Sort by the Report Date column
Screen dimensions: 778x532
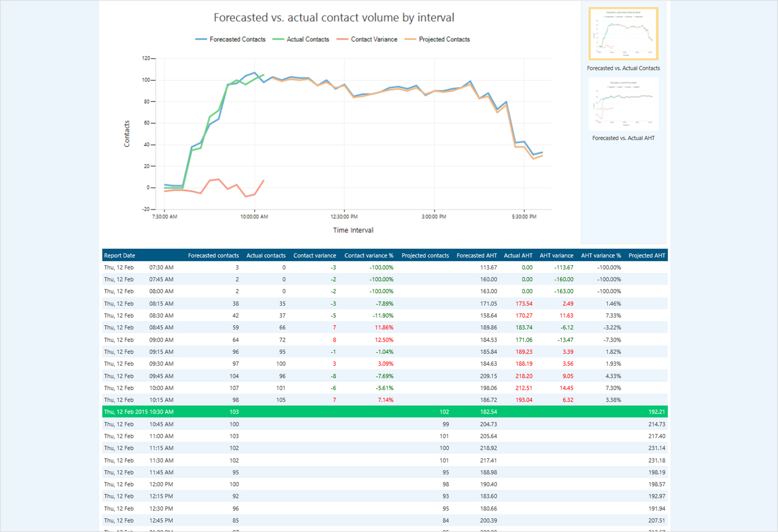119,255
